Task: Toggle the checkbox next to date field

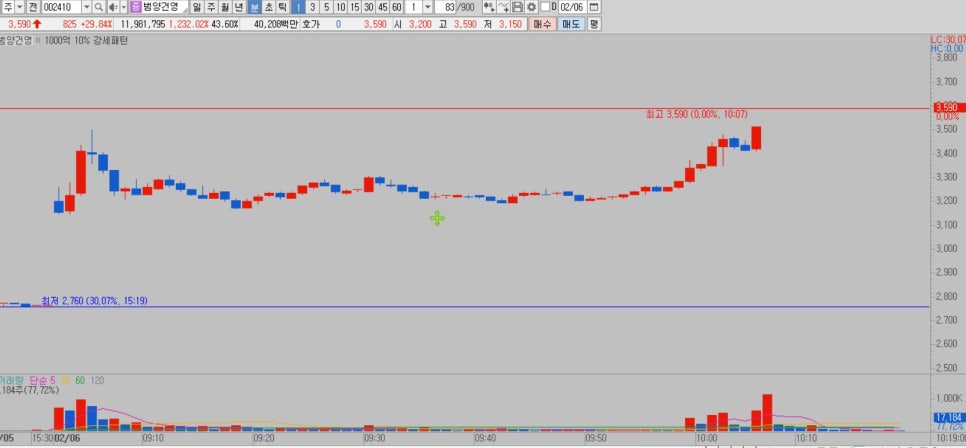Action: pos(544,7)
